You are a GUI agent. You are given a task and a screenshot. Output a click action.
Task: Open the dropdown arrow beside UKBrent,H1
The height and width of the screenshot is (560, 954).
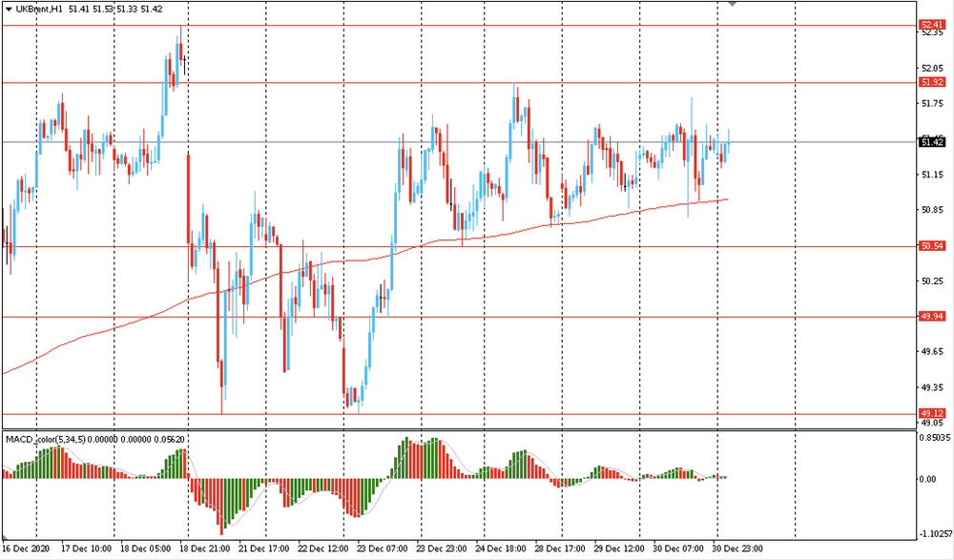tap(9, 9)
